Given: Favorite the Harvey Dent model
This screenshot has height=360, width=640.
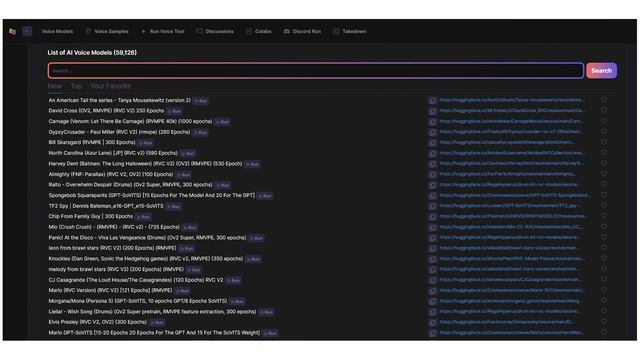Looking at the screenshot, I should pos(604,163).
